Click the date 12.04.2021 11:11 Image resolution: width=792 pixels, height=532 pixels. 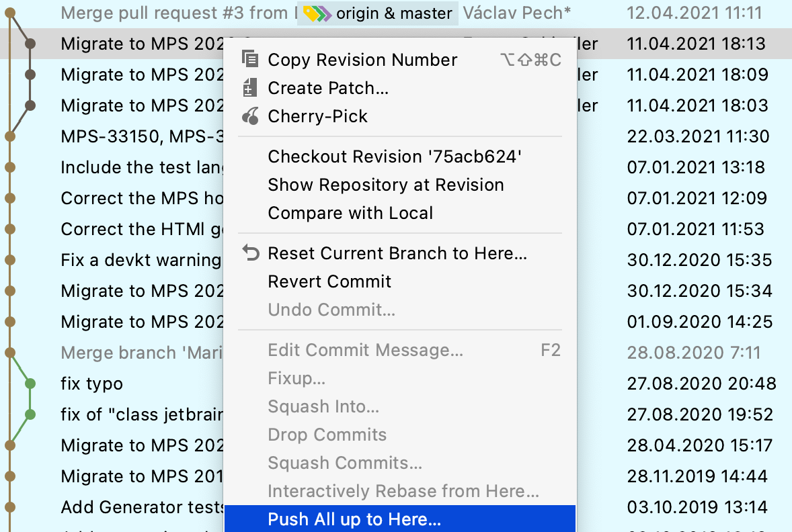[695, 13]
